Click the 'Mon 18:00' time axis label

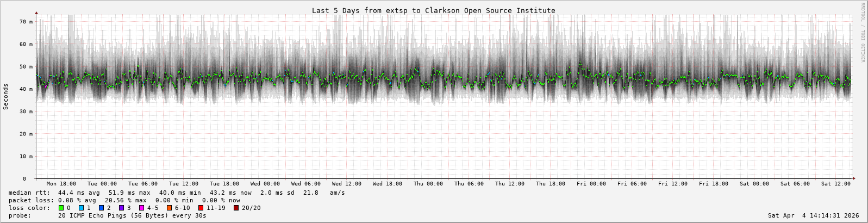point(61,184)
